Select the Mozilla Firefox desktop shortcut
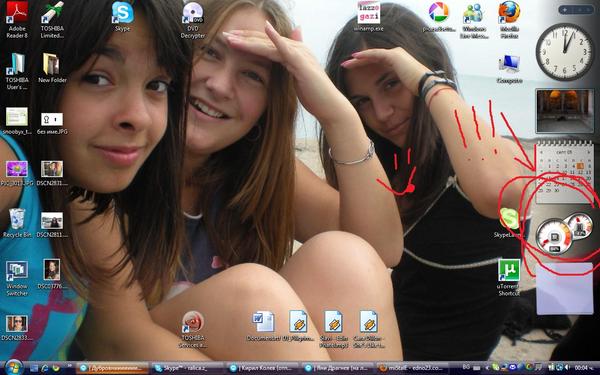Screen dimensions: 600x375 pyautogui.click(x=509, y=20)
